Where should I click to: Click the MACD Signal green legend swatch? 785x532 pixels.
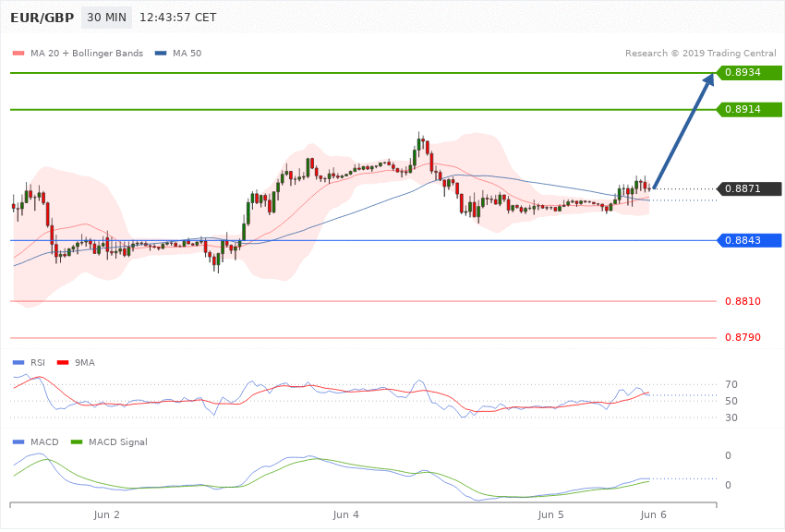tap(77, 441)
